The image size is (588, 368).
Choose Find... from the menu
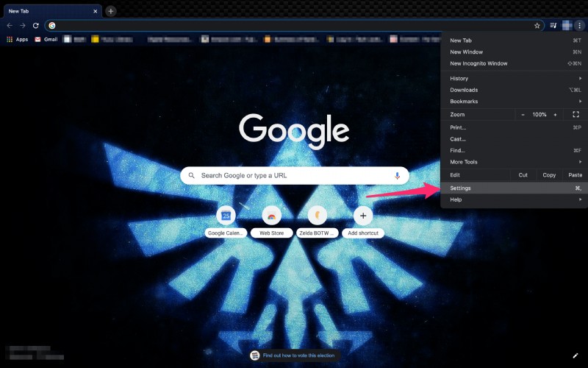(x=514, y=150)
